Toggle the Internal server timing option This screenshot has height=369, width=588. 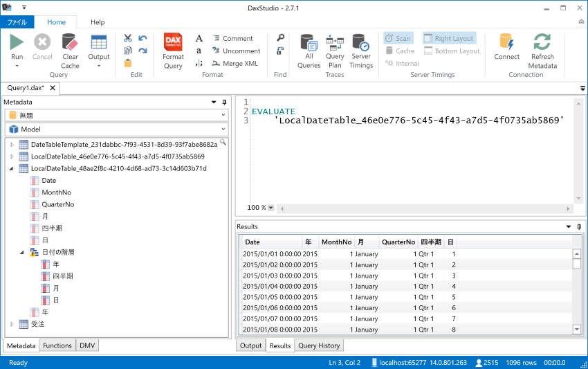[x=402, y=64]
